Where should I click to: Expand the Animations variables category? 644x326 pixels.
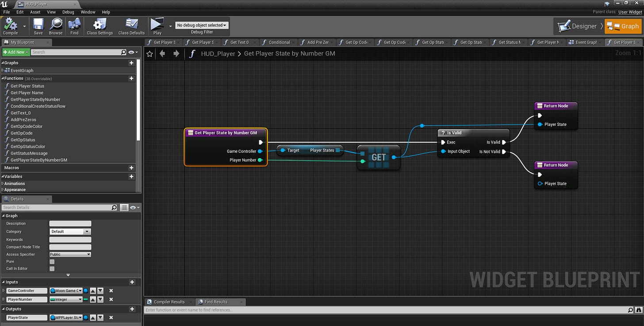[3, 183]
